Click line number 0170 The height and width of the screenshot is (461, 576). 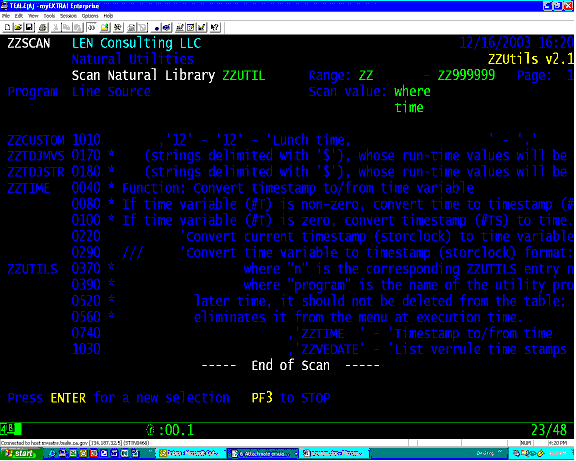[x=86, y=156]
